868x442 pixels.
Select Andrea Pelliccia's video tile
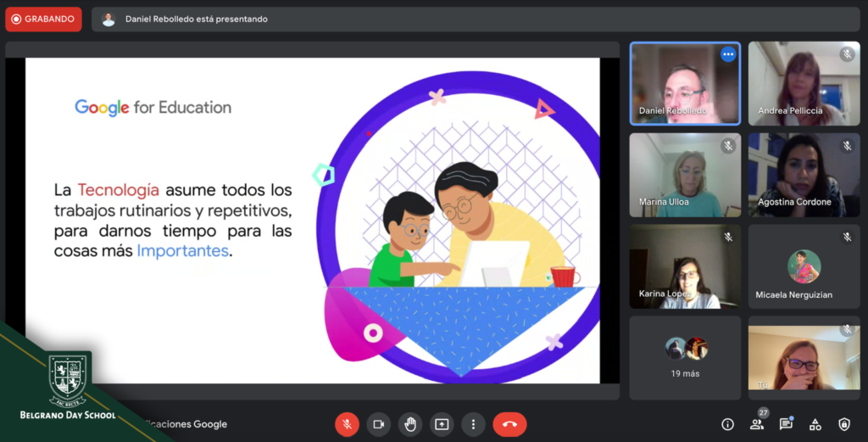pos(804,84)
